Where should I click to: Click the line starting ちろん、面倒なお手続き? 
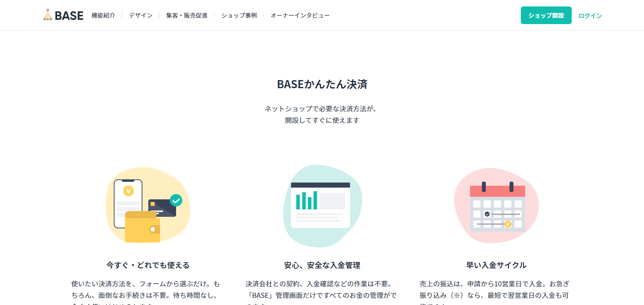144,296
